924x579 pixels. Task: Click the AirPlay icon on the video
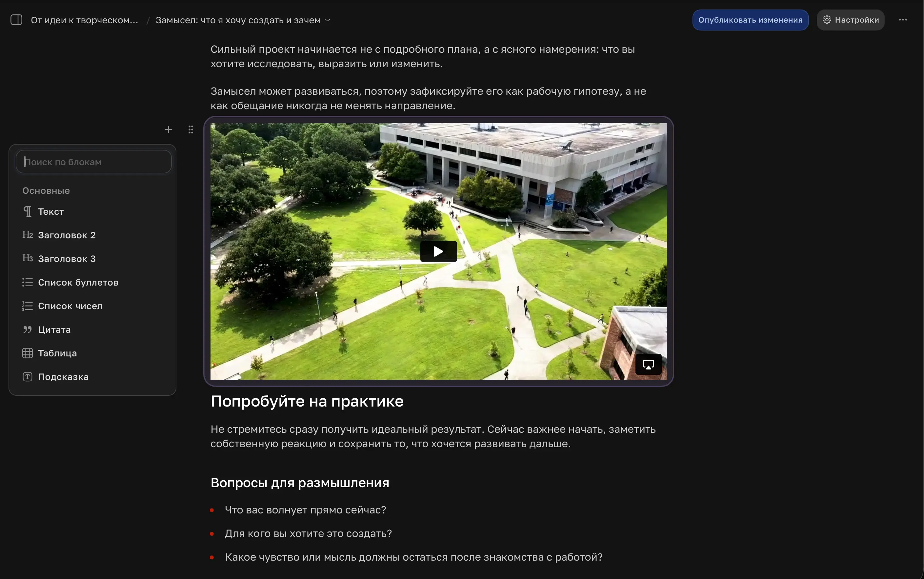pyautogui.click(x=648, y=365)
